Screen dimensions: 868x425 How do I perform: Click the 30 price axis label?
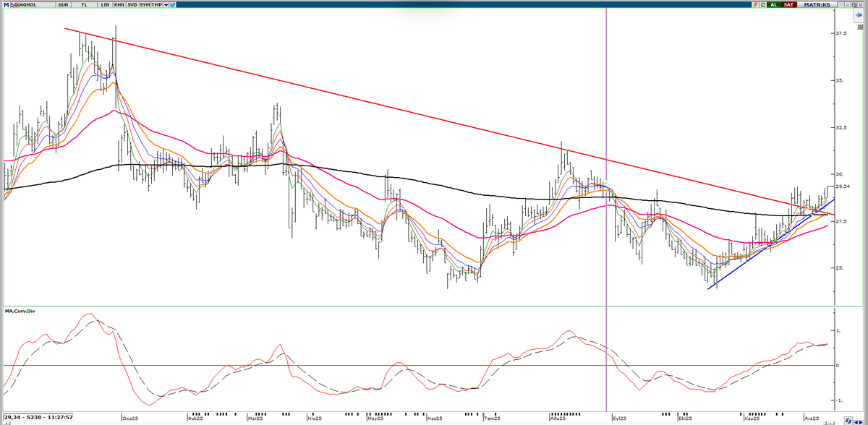point(840,174)
